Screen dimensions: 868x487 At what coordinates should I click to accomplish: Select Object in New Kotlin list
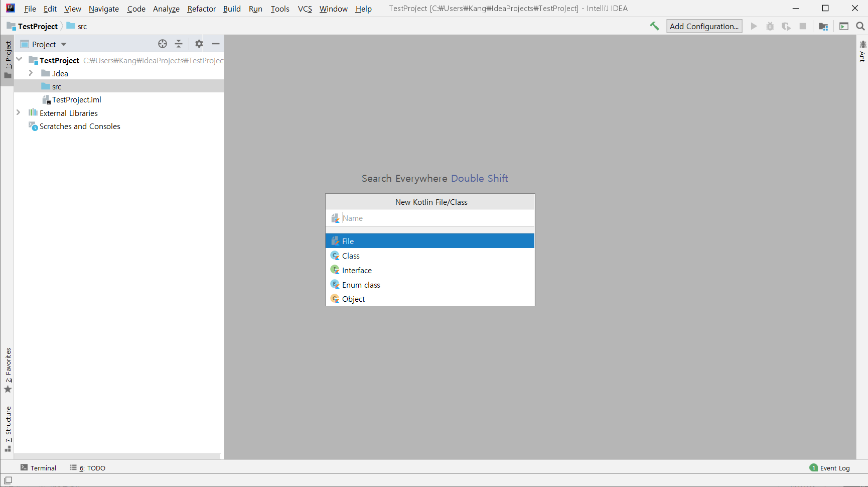430,299
